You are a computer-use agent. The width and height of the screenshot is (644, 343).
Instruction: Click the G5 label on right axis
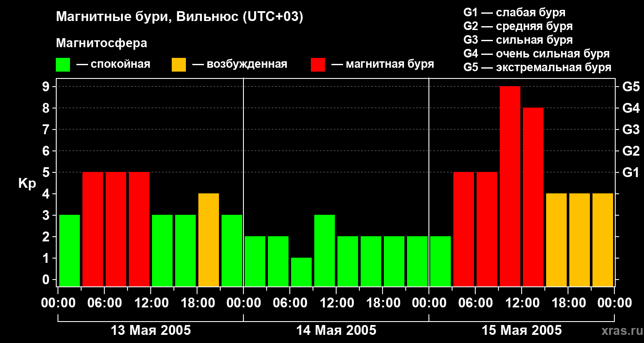[x=631, y=87]
